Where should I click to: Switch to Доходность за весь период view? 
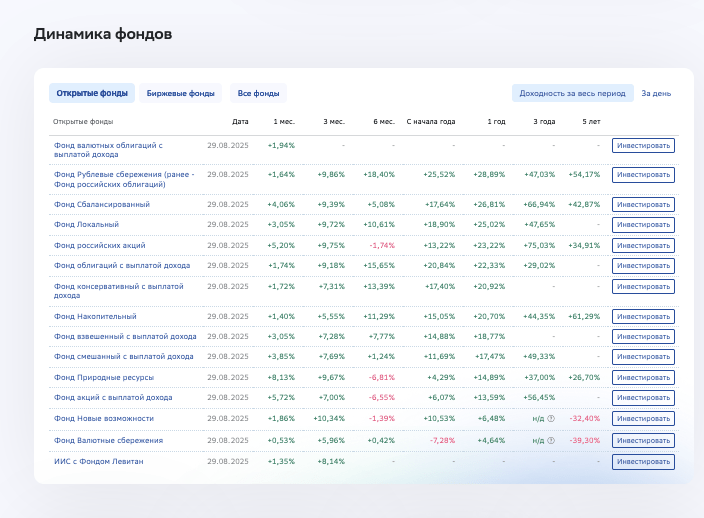point(573,93)
